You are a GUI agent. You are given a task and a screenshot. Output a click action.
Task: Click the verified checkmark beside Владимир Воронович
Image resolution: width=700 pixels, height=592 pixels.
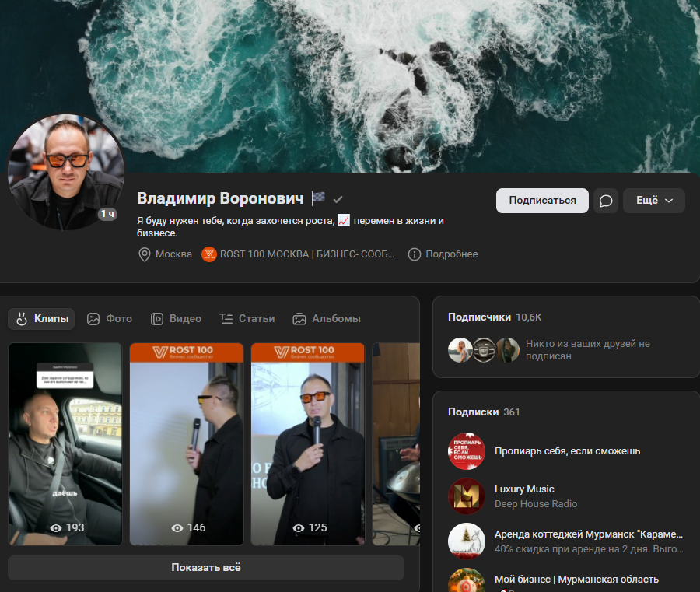click(x=338, y=198)
